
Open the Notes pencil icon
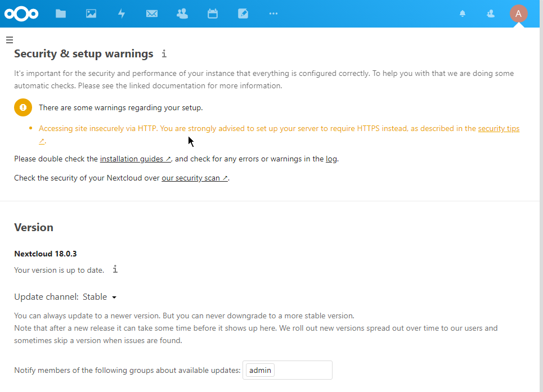click(243, 13)
